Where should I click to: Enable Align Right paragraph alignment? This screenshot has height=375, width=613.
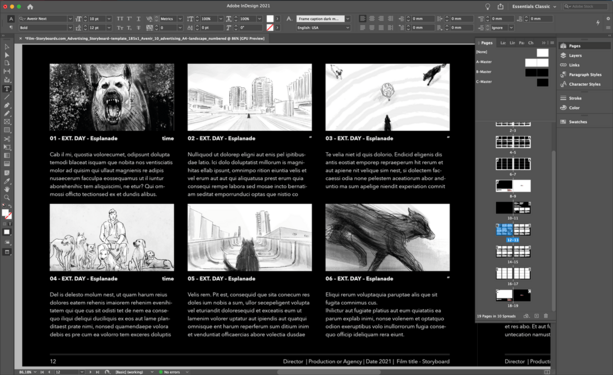(381, 19)
